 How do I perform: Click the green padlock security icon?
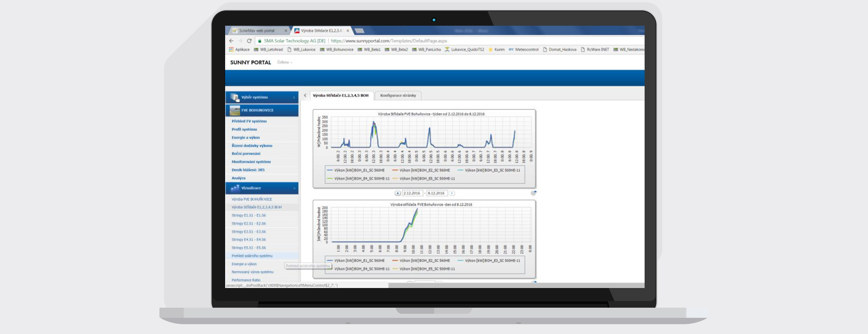260,41
